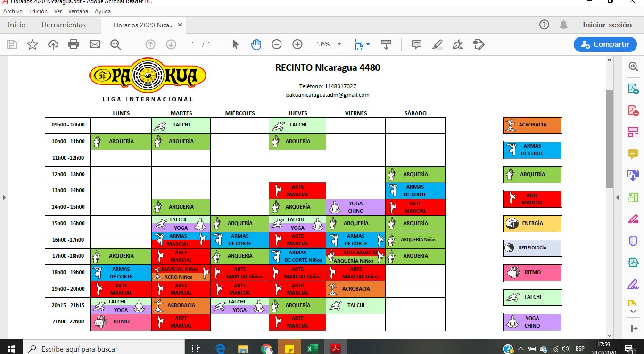Open the find text magnifier

(x=116, y=44)
